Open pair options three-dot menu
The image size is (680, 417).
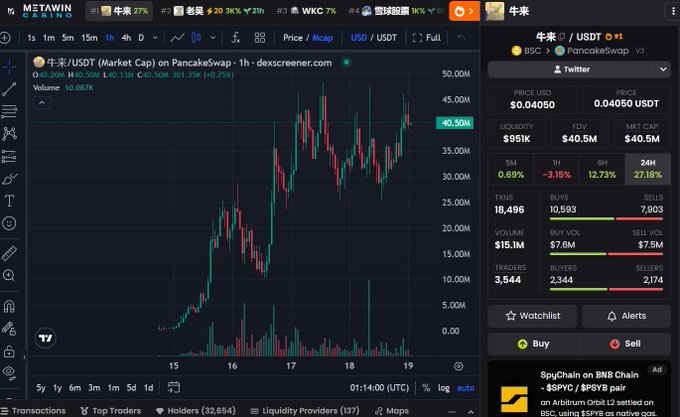[x=673, y=11]
